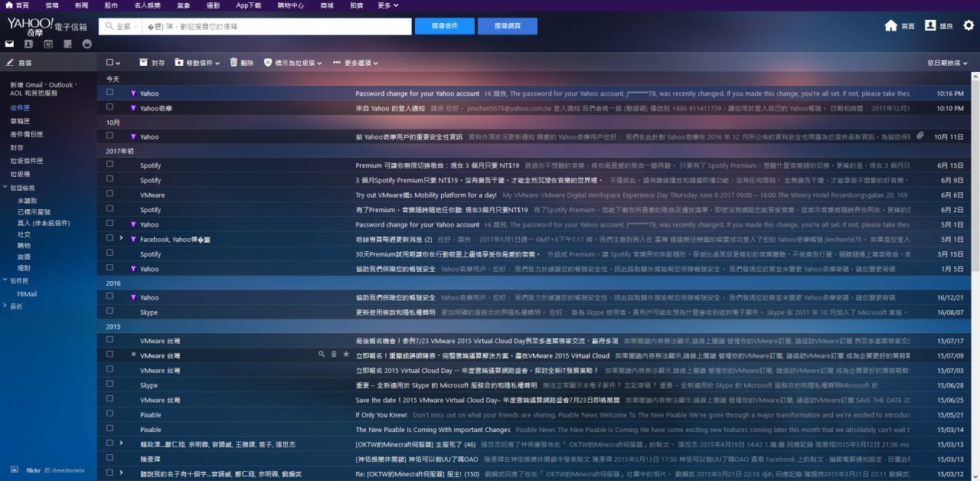Image resolution: width=980 pixels, height=481 pixels.
Task: Click the trash can delete icon in the toolbar
Action: tap(241, 63)
